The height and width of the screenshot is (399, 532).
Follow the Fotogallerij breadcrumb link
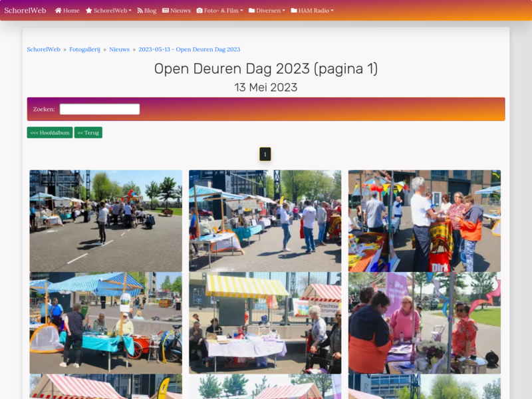pos(85,49)
